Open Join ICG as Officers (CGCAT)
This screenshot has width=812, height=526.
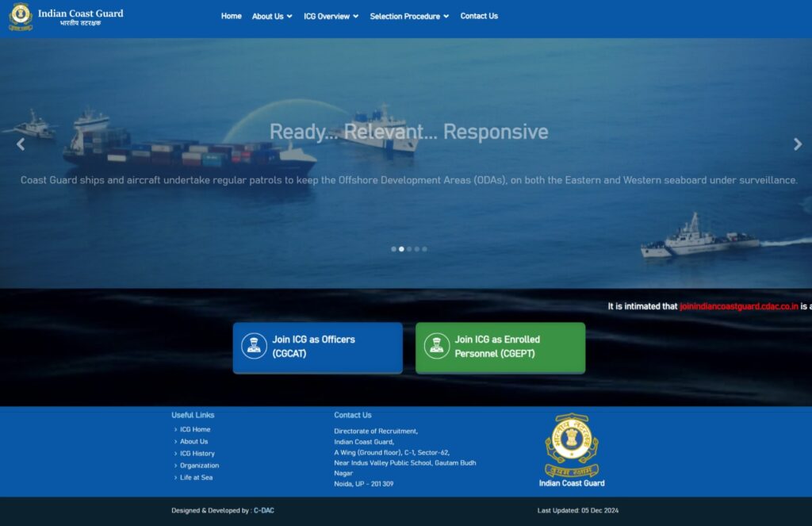pyautogui.click(x=317, y=347)
